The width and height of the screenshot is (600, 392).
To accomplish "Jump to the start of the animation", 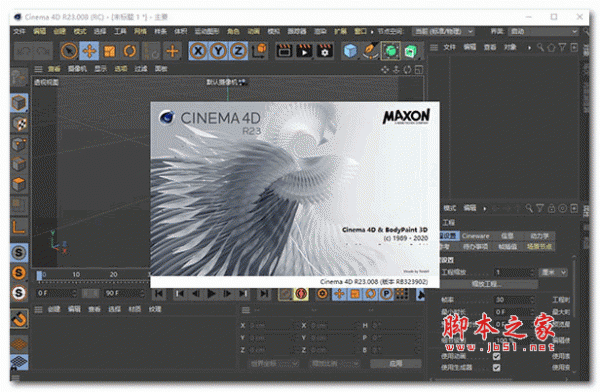I will [159, 294].
